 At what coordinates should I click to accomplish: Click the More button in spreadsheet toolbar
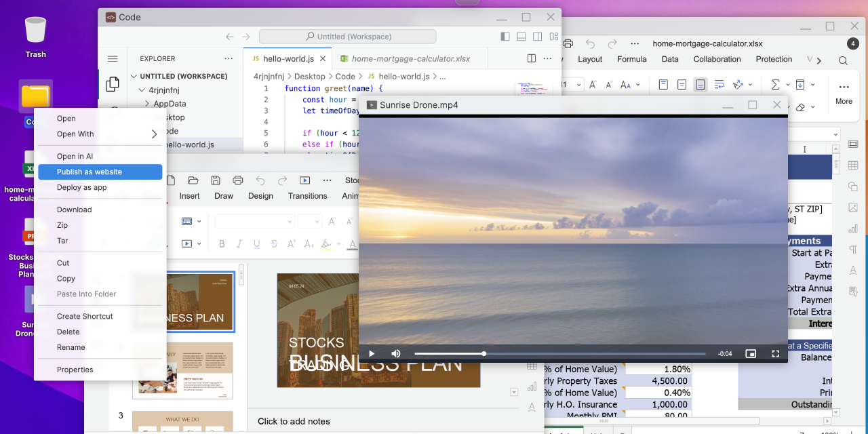click(844, 93)
